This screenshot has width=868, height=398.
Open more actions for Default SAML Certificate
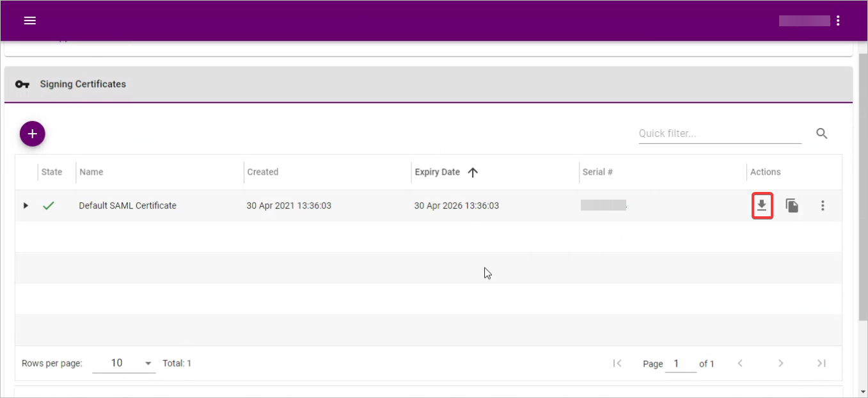click(823, 206)
